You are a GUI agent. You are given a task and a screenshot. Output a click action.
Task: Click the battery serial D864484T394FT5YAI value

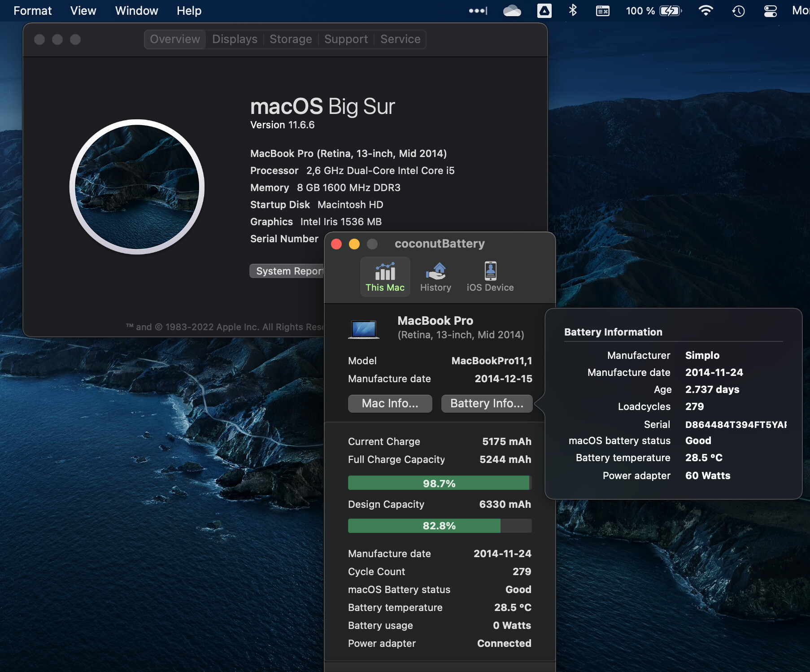pyautogui.click(x=736, y=424)
